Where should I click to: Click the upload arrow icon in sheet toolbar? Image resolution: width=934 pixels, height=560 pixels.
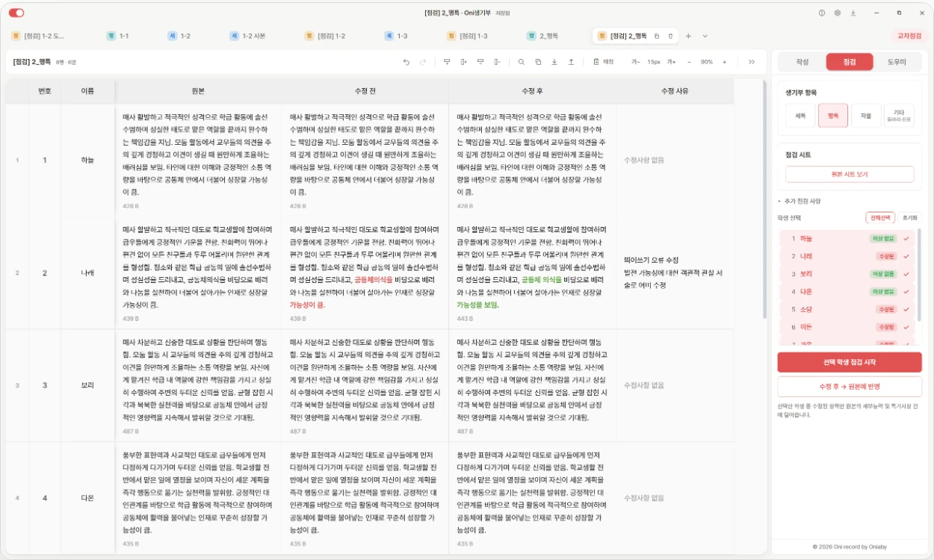(572, 62)
